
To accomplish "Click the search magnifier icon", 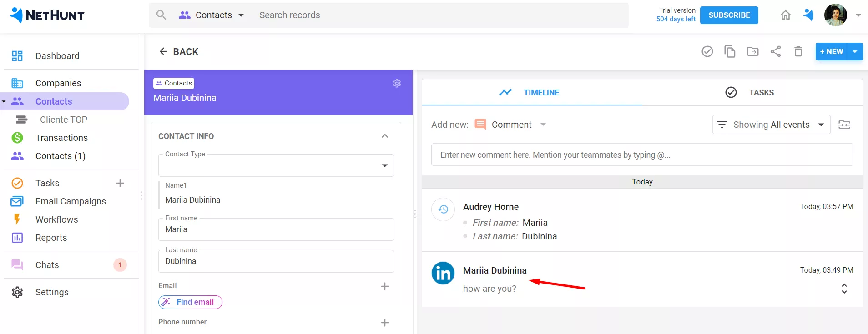I will tap(161, 15).
